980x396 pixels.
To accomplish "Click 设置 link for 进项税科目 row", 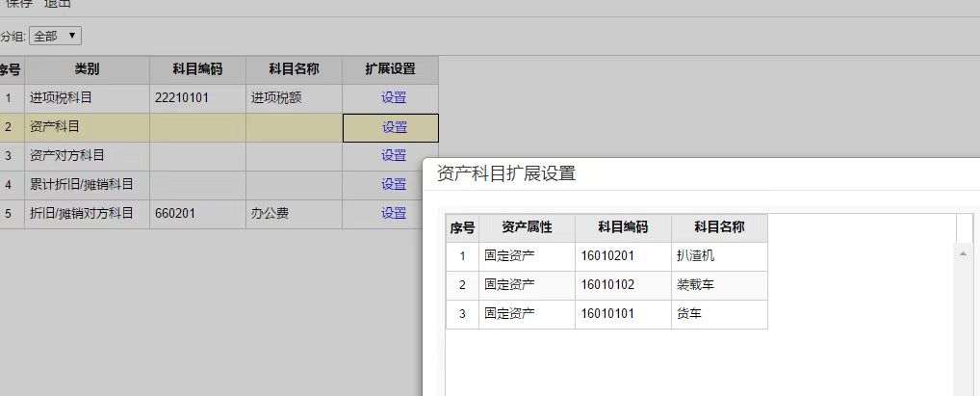I will point(394,98).
